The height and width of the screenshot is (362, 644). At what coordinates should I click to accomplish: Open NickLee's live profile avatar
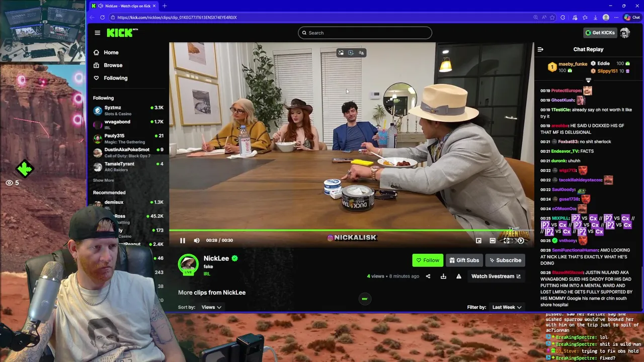tap(188, 264)
